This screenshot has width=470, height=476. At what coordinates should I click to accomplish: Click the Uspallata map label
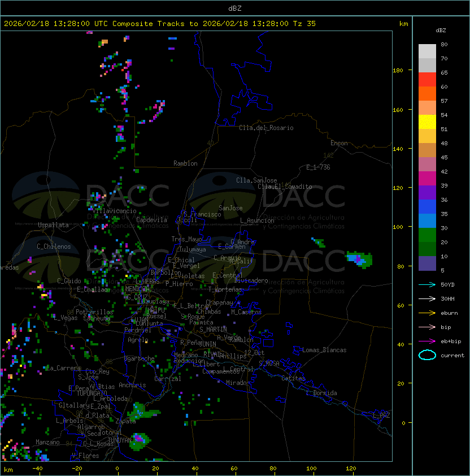point(53,225)
